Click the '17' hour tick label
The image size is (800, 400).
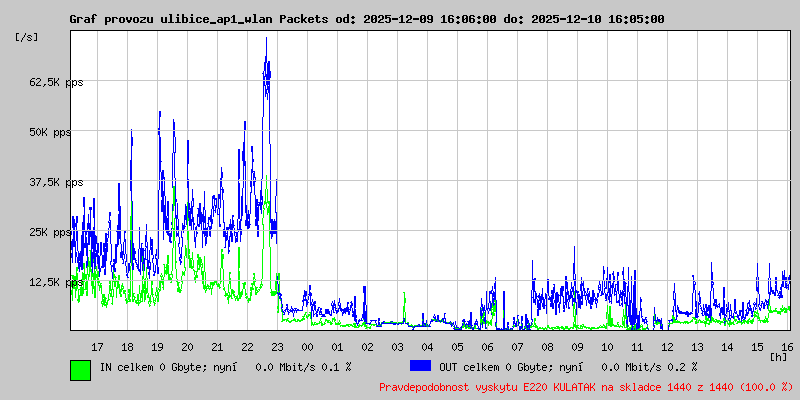click(97, 347)
